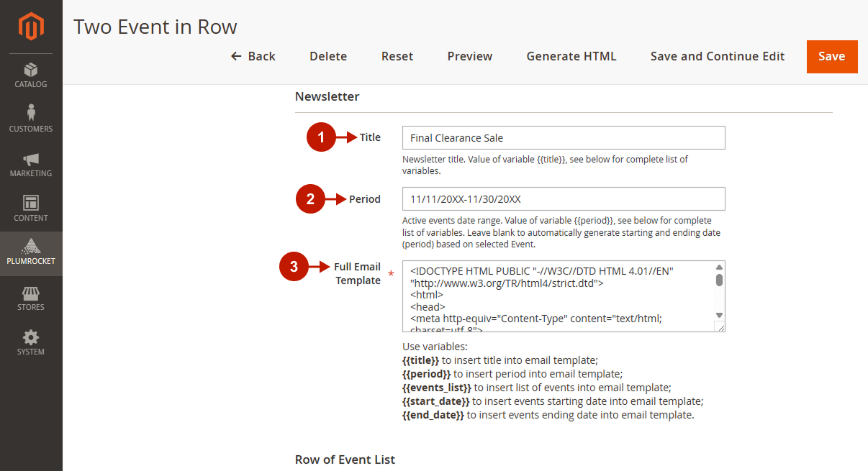This screenshot has height=471, width=868.
Task: Open the Plumrocket sidebar menu
Action: 31,253
